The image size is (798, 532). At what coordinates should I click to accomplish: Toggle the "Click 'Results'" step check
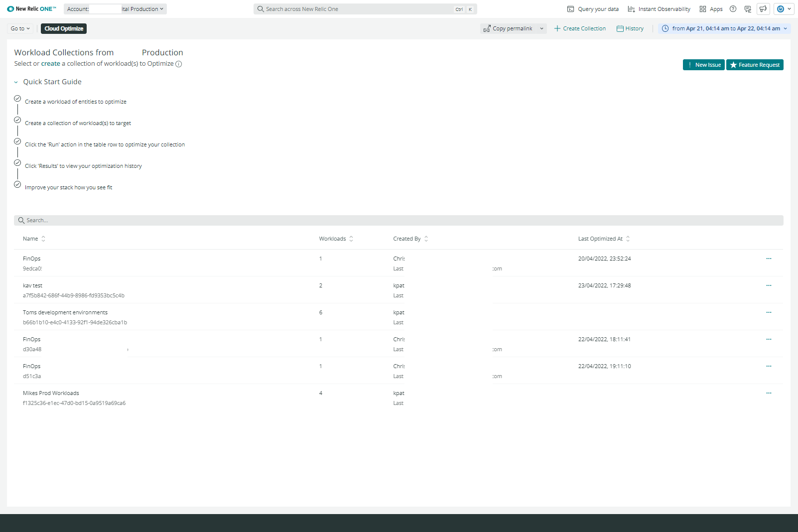coord(17,163)
